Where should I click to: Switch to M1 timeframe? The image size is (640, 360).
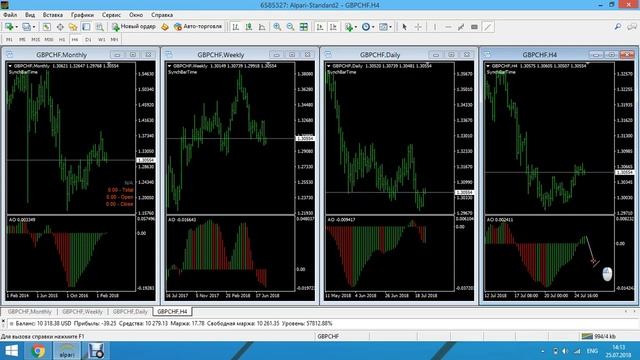coord(9,40)
